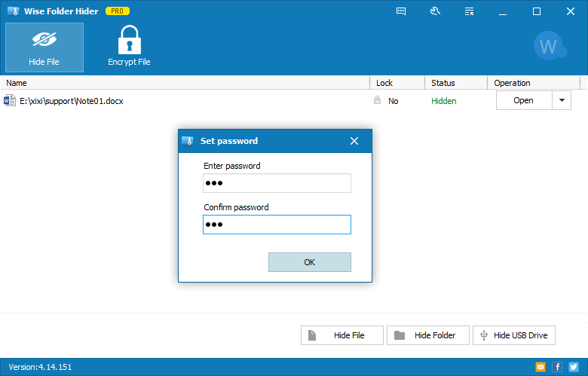588x376 pixels.
Task: Click the Hide USB Drive button
Action: [x=514, y=335]
